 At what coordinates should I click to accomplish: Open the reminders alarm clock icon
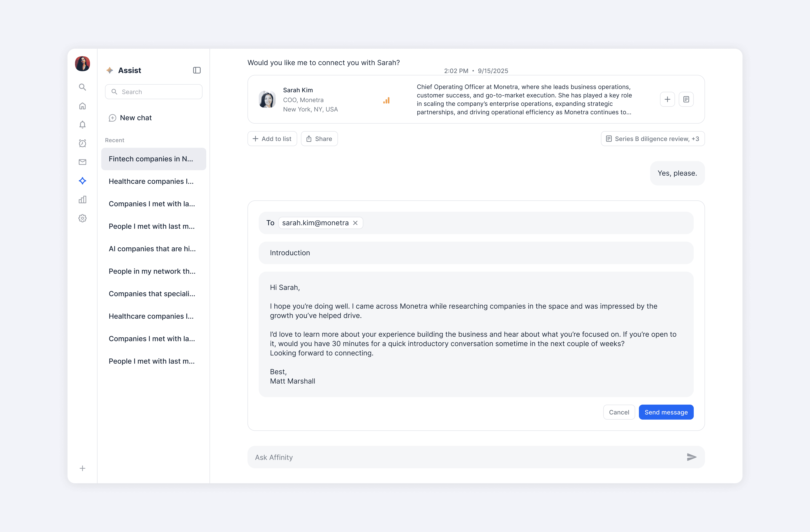(x=82, y=143)
